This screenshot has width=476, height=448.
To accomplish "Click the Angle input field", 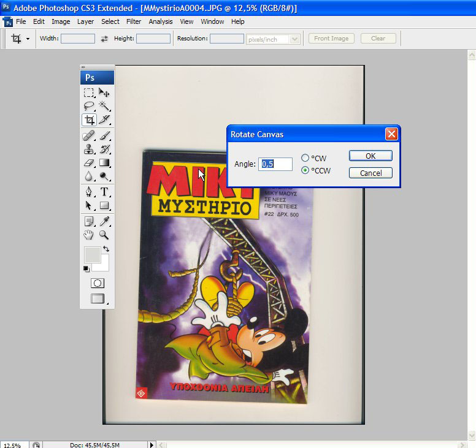I will tap(275, 164).
